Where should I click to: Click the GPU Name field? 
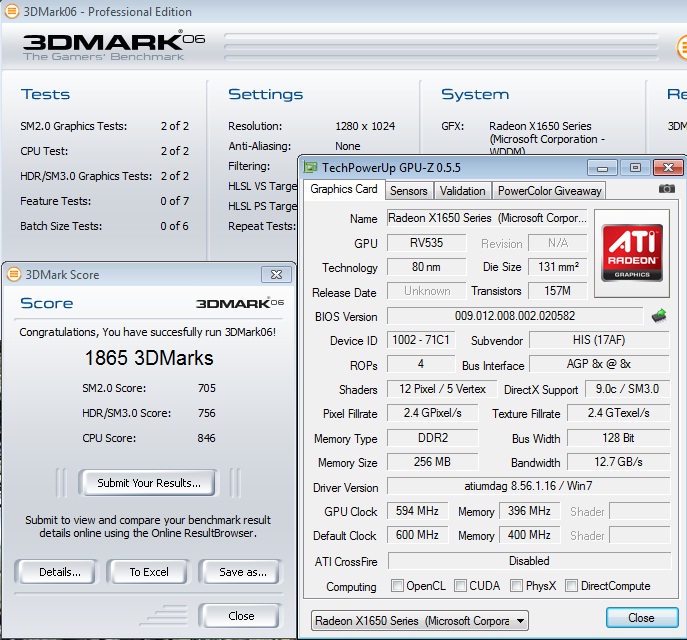coord(487,218)
